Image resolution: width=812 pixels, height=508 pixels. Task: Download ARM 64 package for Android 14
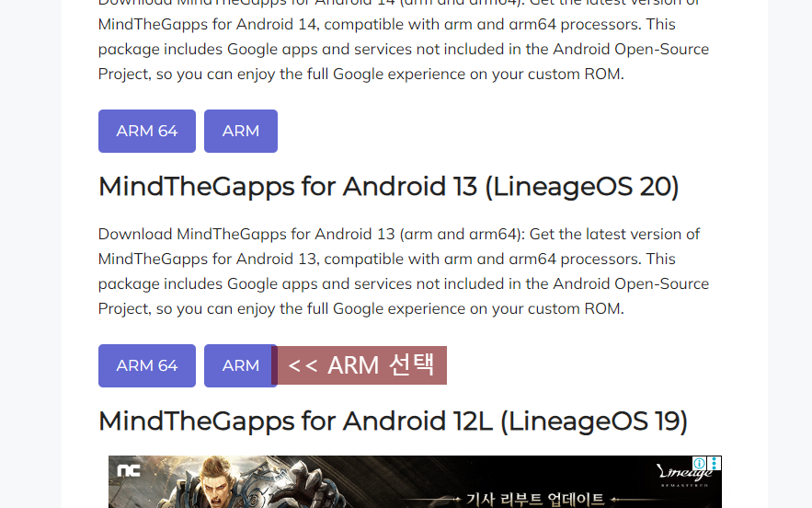[x=147, y=132]
